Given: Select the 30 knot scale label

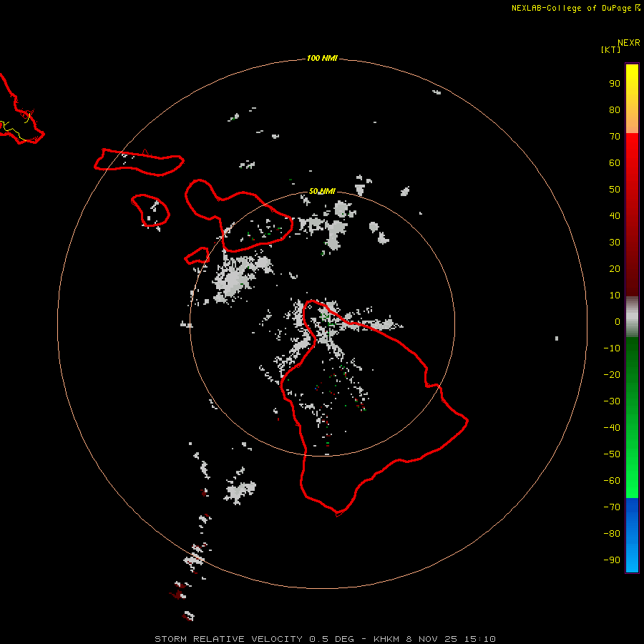Looking at the screenshot, I should coord(615,243).
